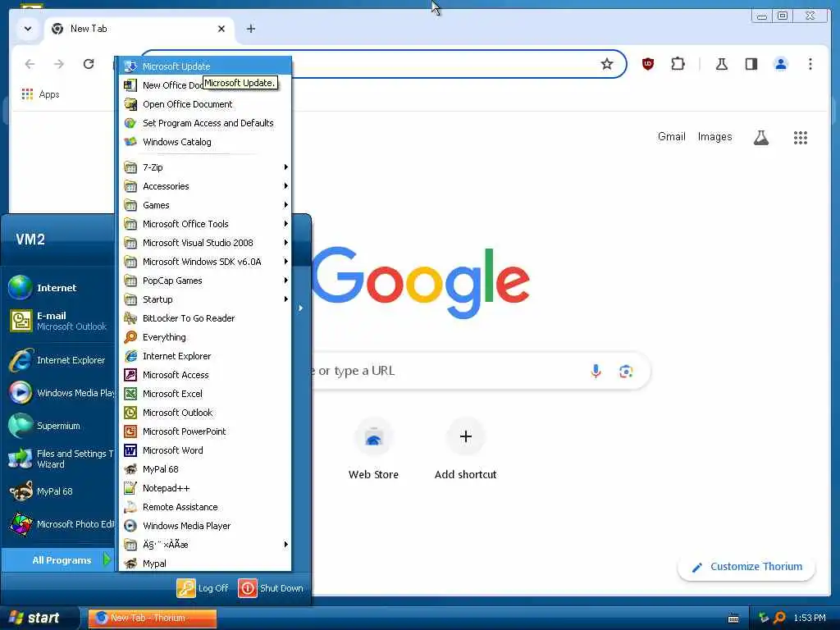The width and height of the screenshot is (840, 630).
Task: Expand the Accessories submenu
Action: (x=205, y=186)
